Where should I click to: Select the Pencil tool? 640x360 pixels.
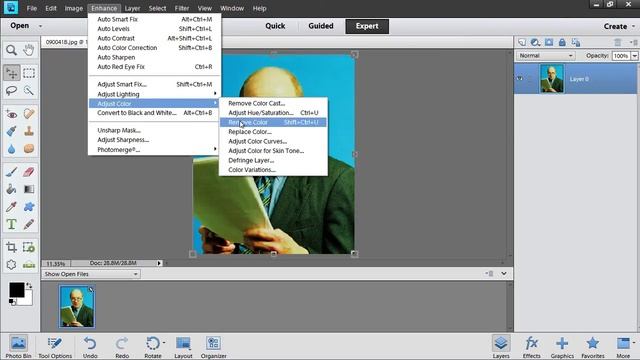pos(29,224)
